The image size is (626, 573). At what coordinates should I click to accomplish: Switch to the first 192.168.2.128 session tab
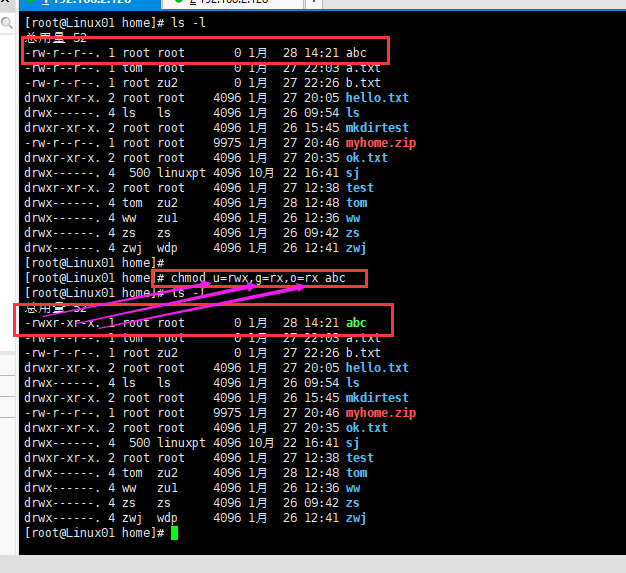pos(89,3)
